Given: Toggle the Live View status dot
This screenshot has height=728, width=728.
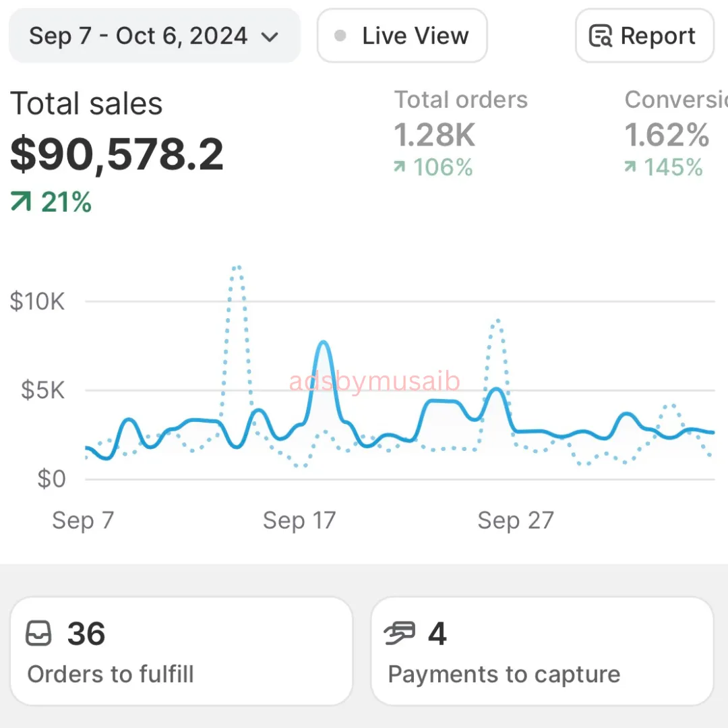Looking at the screenshot, I should pyautogui.click(x=340, y=36).
